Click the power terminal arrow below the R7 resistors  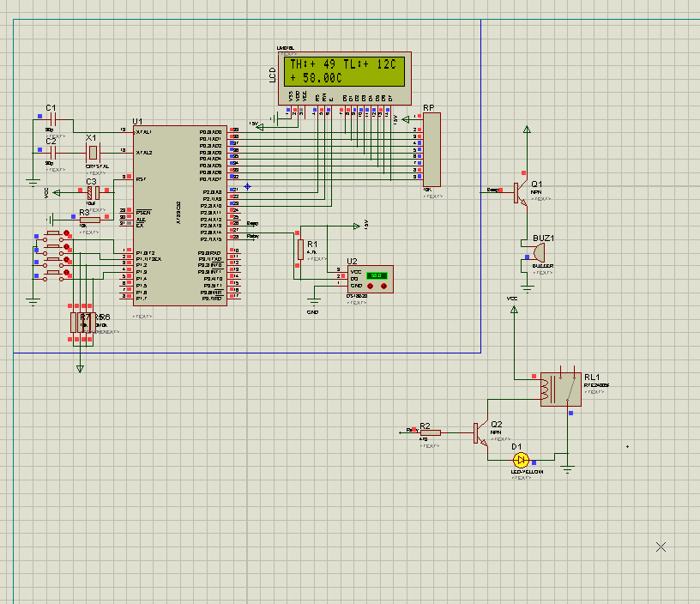80,369
